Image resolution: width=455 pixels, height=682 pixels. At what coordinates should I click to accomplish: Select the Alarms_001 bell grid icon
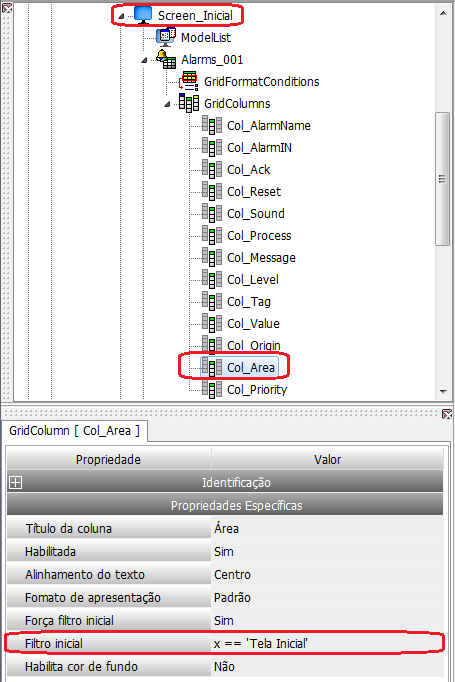point(166,59)
